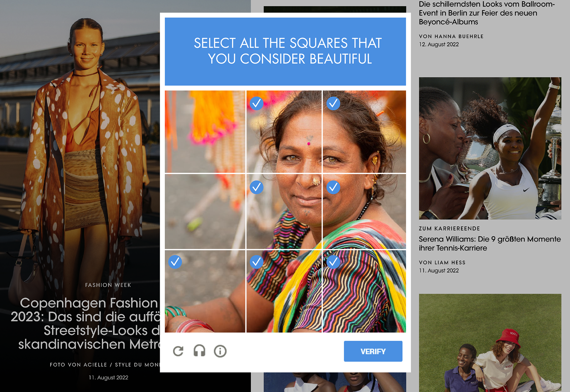Click the blue captcha instruction banner
The height and width of the screenshot is (392, 570).
(285, 51)
